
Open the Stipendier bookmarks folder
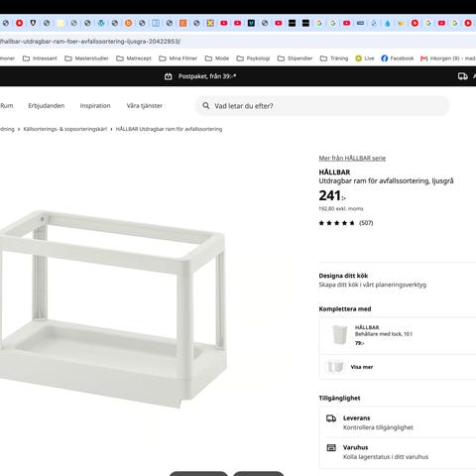click(x=296, y=59)
